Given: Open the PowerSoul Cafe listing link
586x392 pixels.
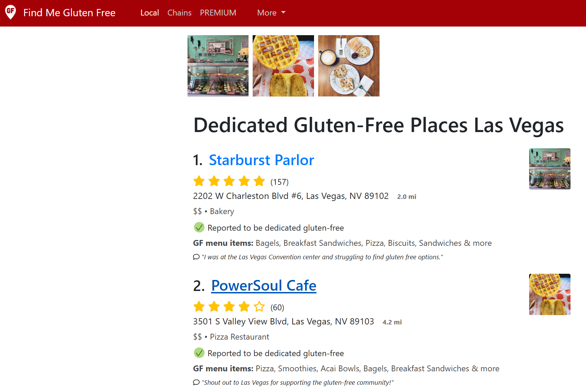Looking at the screenshot, I should (264, 285).
